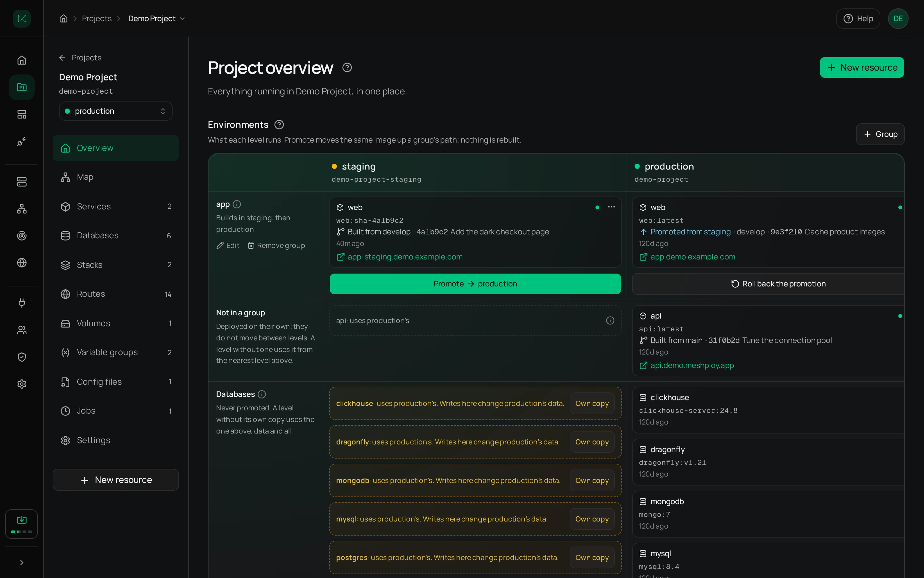Image resolution: width=924 pixels, height=578 pixels.
Task: Add a new Group
Action: (x=880, y=134)
